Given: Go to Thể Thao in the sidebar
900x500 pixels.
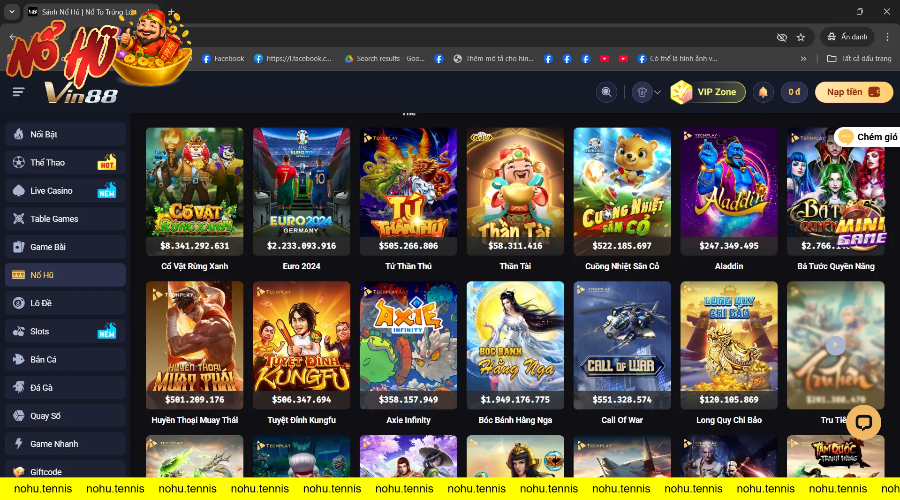Looking at the screenshot, I should point(64,162).
